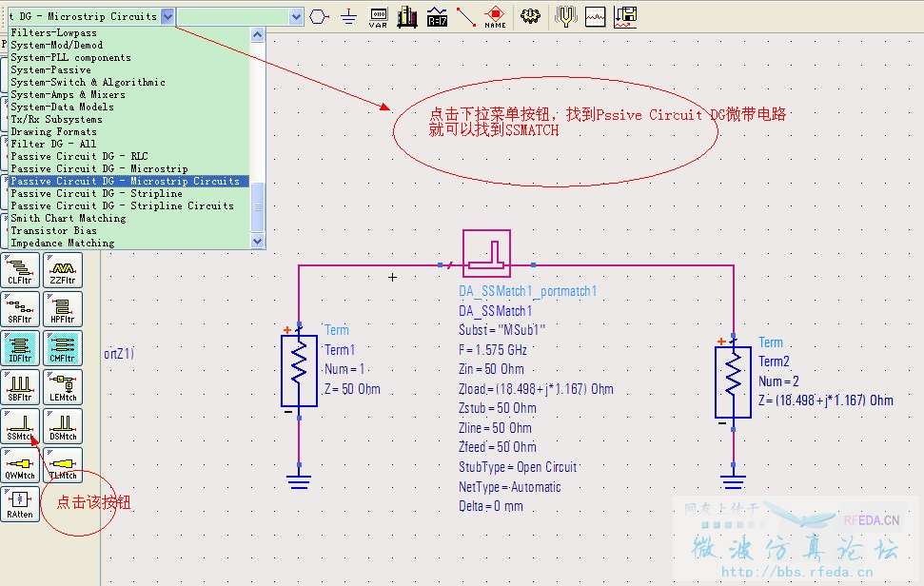Select the wire drawing tool
Viewport: 924px width, 586px height.
tap(466, 17)
